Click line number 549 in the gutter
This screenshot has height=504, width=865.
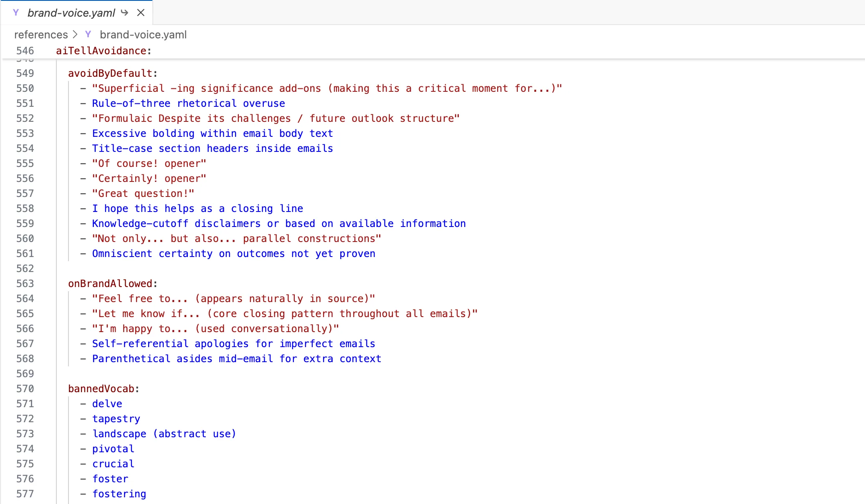click(25, 73)
